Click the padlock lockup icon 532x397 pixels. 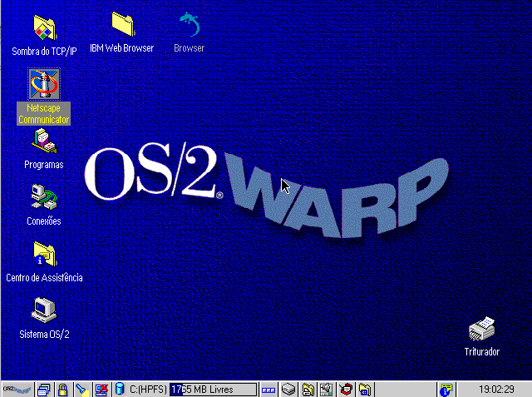pyautogui.click(x=62, y=390)
